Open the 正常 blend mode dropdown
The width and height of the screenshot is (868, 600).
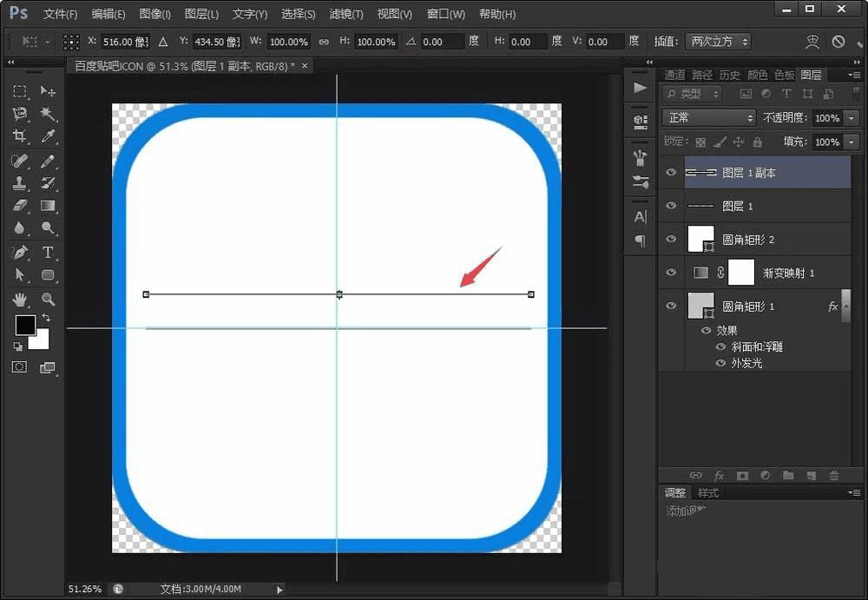[x=709, y=117]
